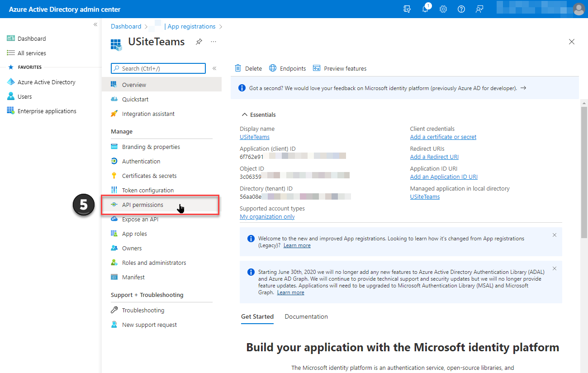Click My organization only link
This screenshot has height=373, width=588.
(267, 216)
